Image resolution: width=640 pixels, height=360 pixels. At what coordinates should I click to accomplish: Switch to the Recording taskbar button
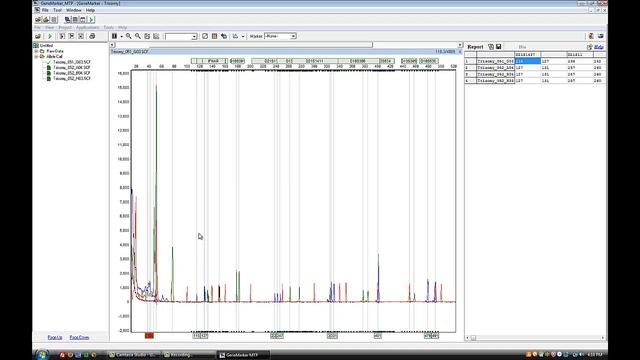tap(188, 355)
